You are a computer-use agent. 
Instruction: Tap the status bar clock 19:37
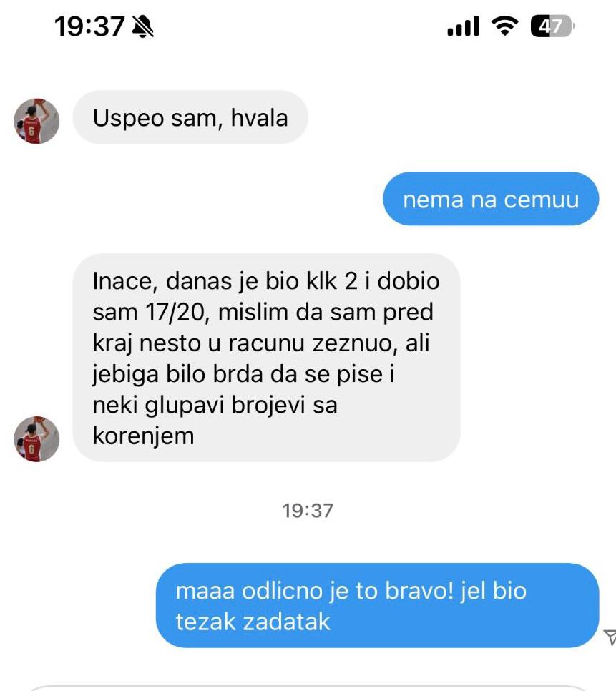click(89, 26)
